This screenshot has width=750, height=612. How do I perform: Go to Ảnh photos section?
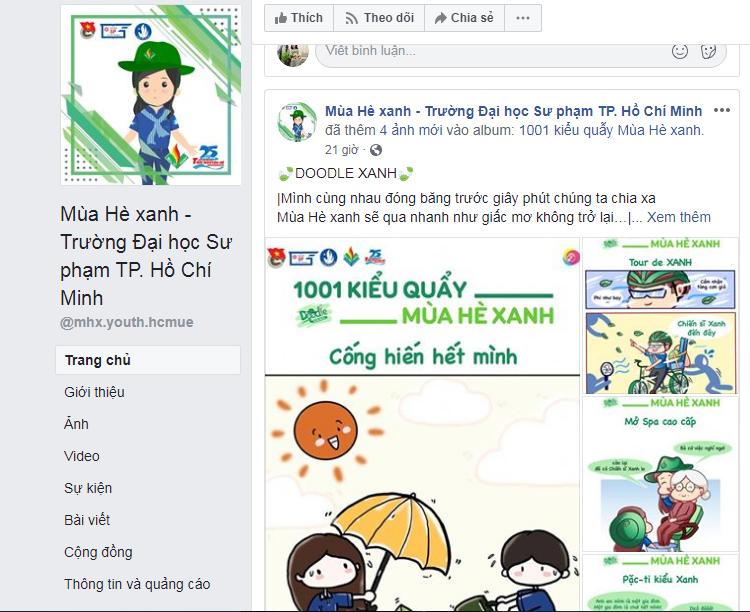click(x=76, y=424)
